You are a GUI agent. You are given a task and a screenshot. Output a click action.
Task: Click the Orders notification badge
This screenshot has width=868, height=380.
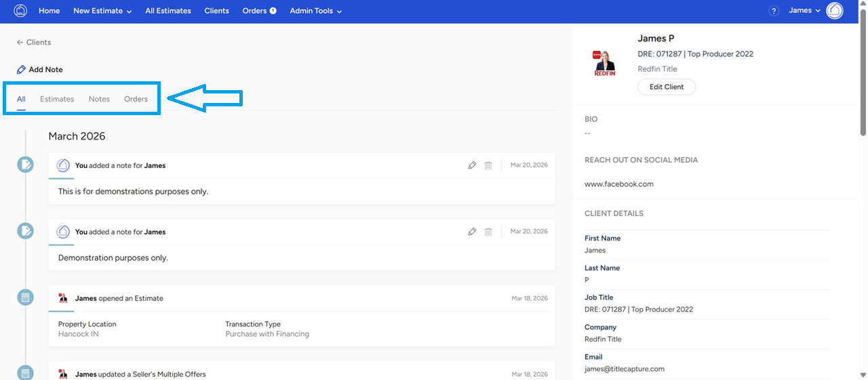coord(273,11)
